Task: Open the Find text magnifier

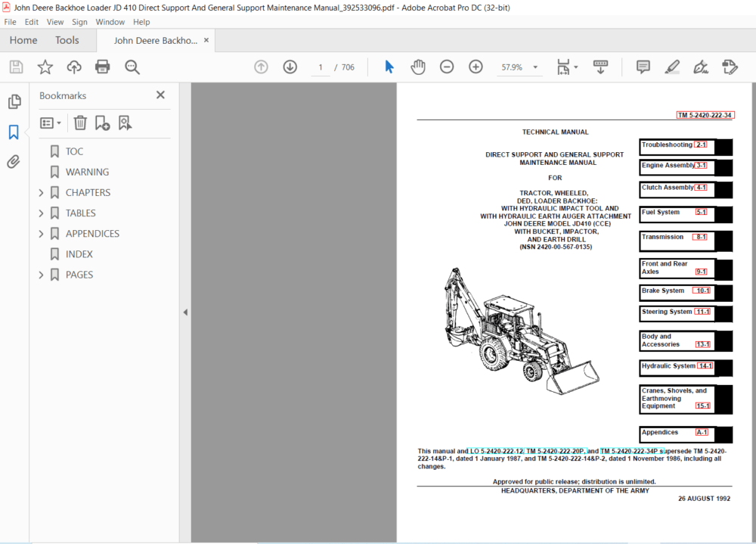Action: coord(132,67)
